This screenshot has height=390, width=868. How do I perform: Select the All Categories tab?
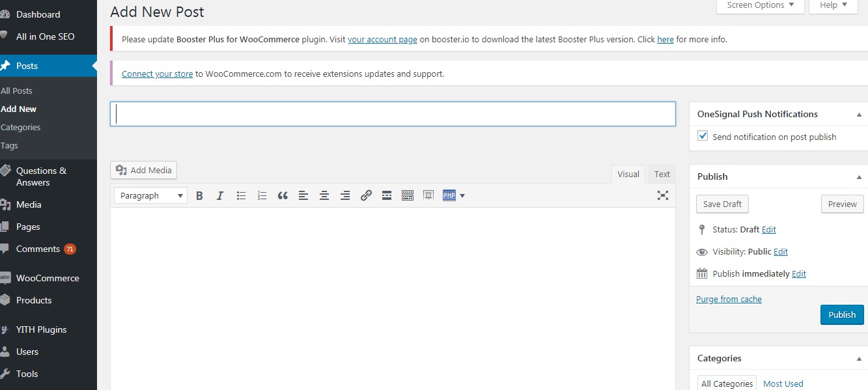pos(727,383)
